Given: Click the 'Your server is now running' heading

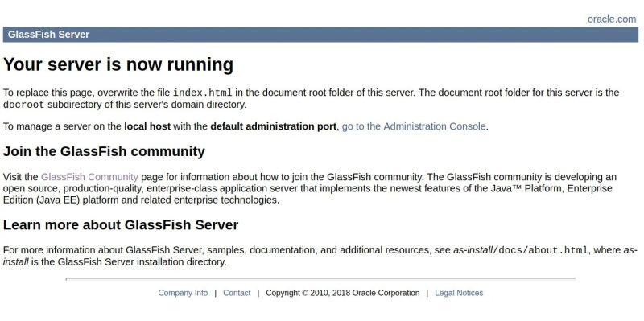Looking at the screenshot, I should 118,64.
